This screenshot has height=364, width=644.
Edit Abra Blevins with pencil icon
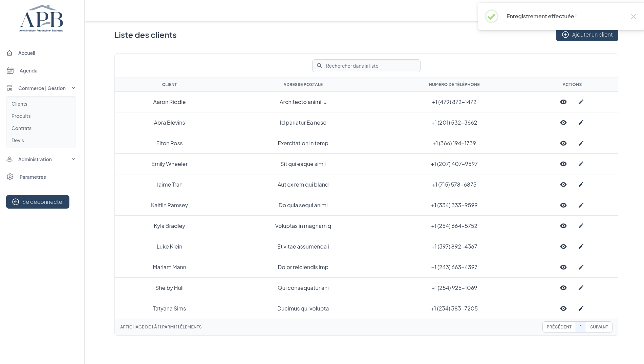coord(581,123)
